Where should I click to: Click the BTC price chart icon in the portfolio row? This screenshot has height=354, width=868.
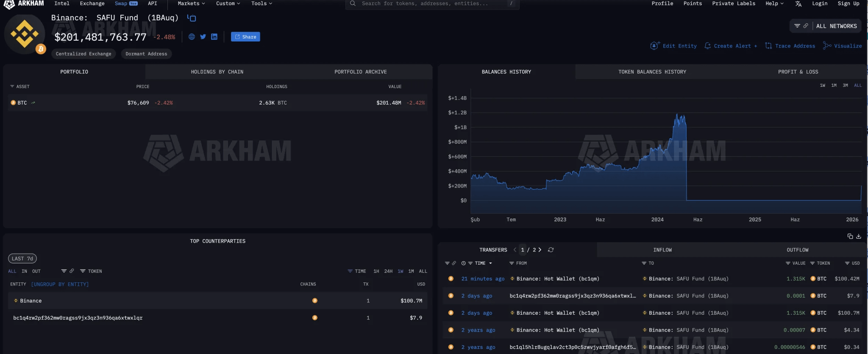[x=33, y=103]
